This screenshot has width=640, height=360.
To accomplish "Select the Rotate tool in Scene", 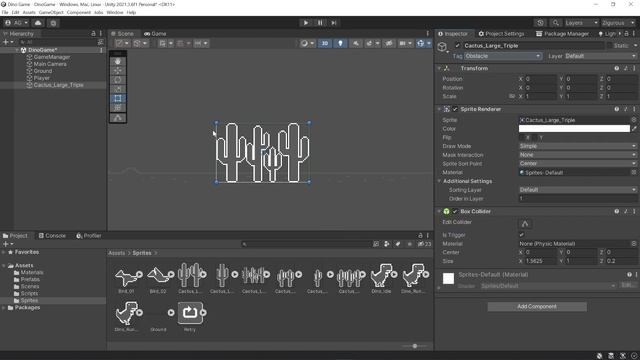I will coord(118,80).
